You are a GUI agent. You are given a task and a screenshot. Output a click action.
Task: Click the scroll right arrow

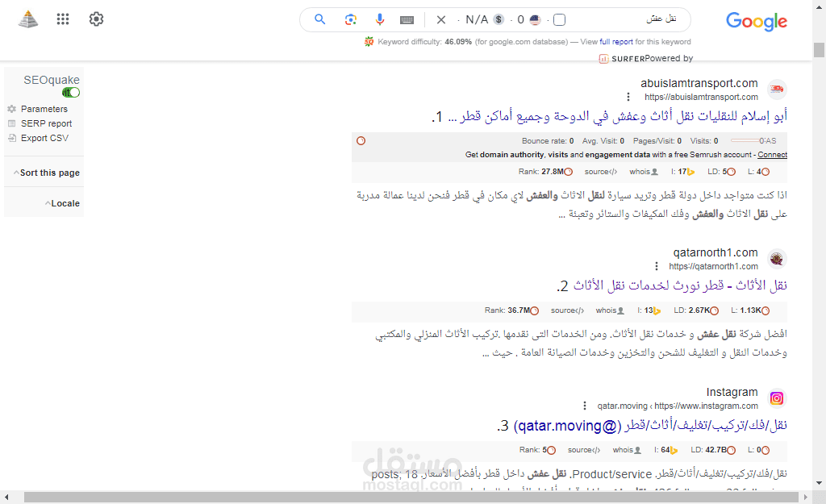pos(805,498)
